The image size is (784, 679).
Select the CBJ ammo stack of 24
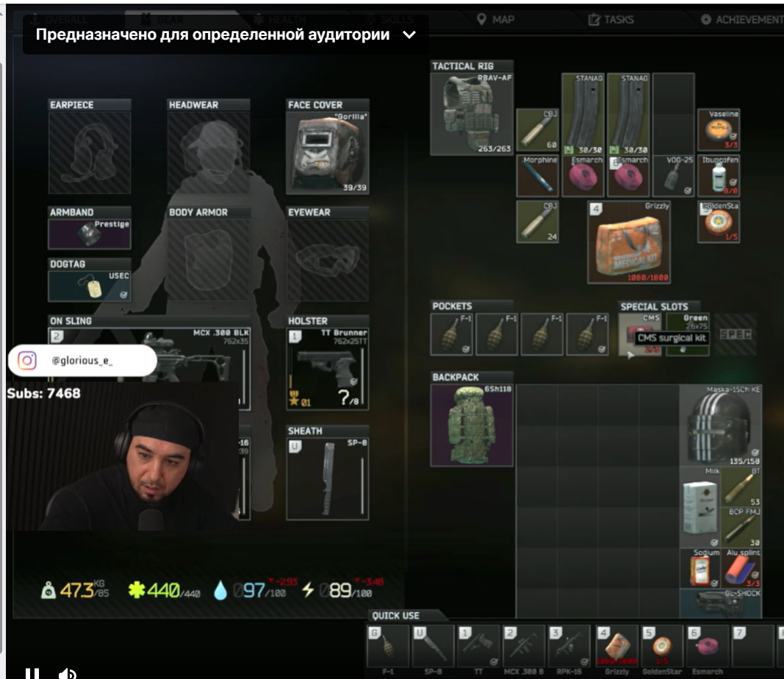(538, 221)
